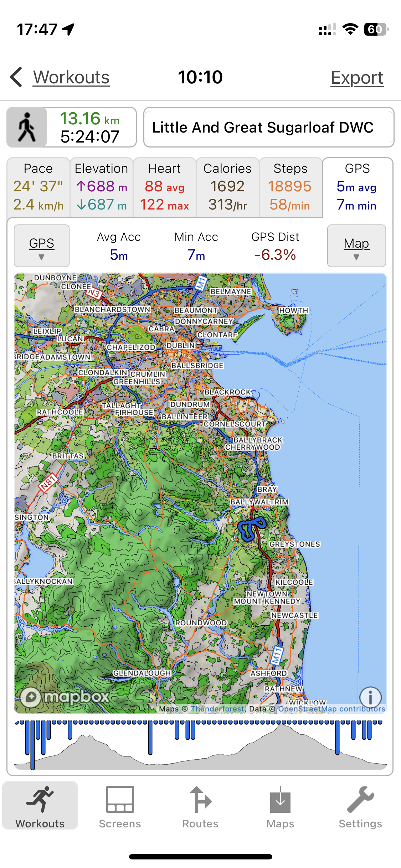
Task: Select the Steps stats tab
Action: [291, 187]
